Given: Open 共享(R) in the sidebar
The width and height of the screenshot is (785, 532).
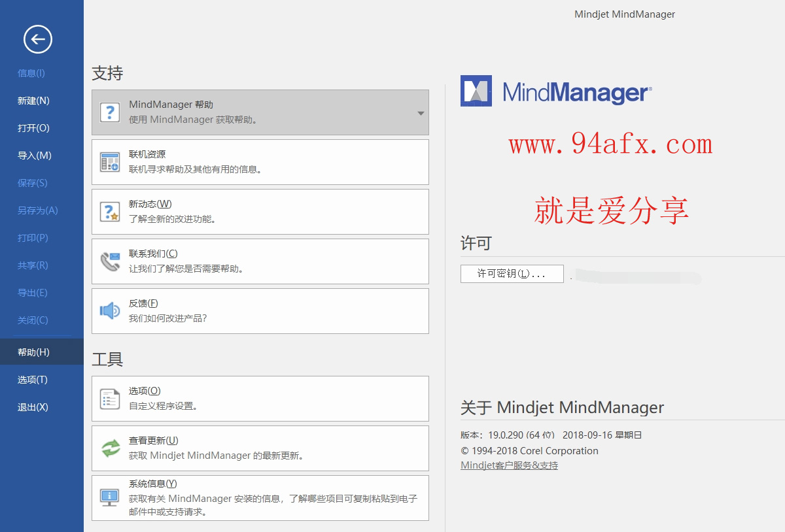Looking at the screenshot, I should pyautogui.click(x=33, y=265).
